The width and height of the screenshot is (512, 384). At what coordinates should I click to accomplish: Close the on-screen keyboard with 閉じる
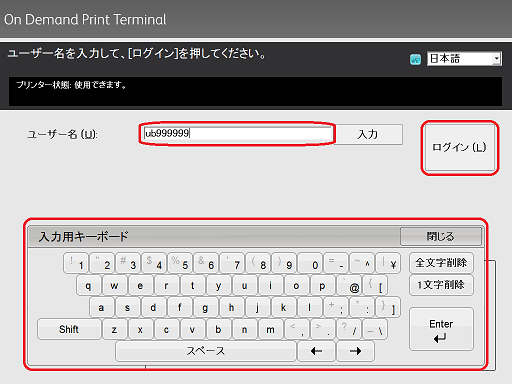point(441,236)
